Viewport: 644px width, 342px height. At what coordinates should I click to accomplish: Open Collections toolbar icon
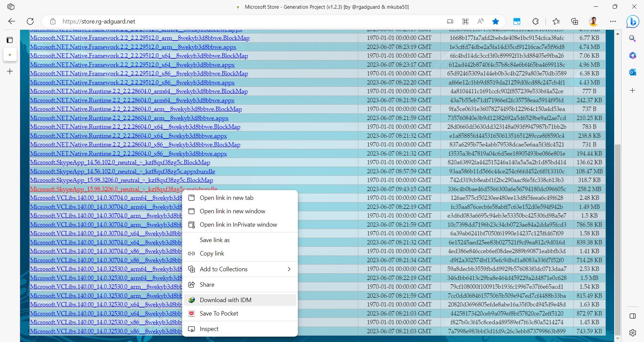tap(575, 21)
